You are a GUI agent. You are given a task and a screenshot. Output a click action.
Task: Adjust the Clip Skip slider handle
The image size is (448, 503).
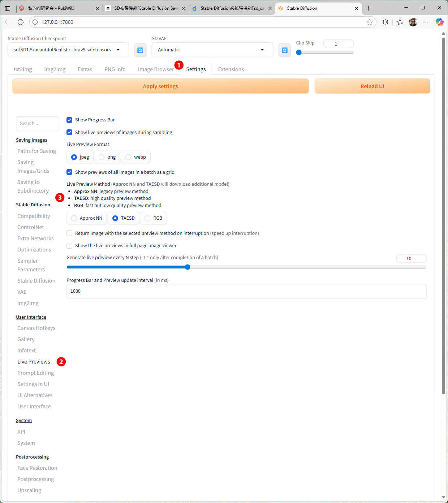coord(299,52)
